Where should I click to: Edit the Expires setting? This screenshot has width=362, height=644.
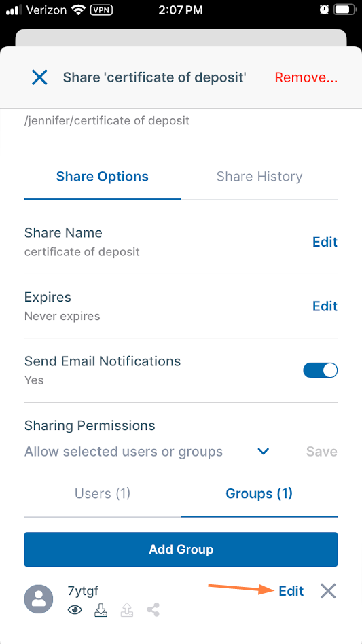click(325, 306)
